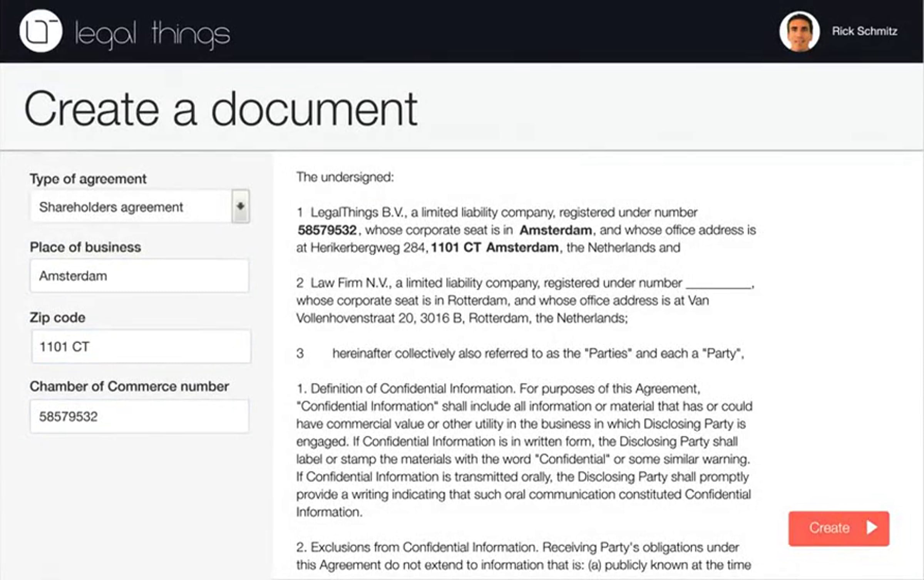Click the bold 58579532 in document preview
Screen dimensions: 924x580
pos(327,230)
